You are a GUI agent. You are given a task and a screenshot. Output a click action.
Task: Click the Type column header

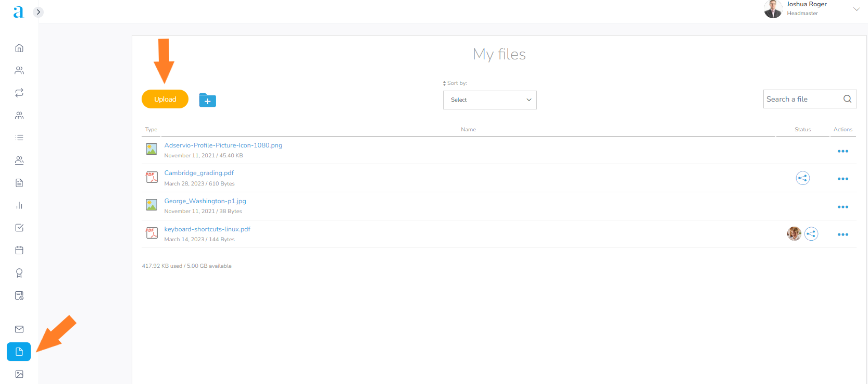tap(151, 129)
